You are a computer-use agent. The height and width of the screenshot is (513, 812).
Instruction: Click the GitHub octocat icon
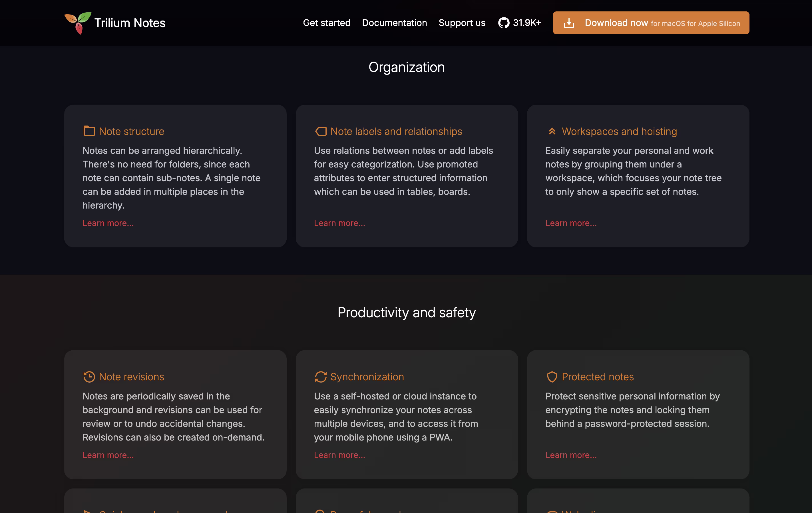click(503, 23)
